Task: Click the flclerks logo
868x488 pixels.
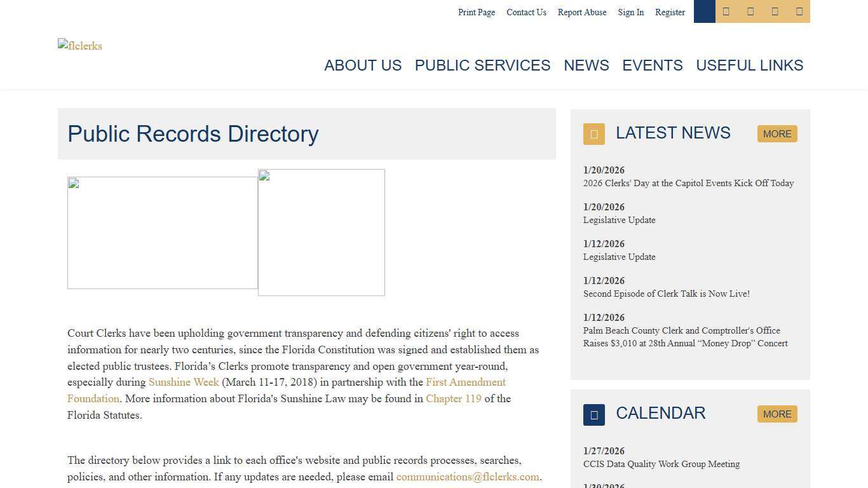Action: 79,46
